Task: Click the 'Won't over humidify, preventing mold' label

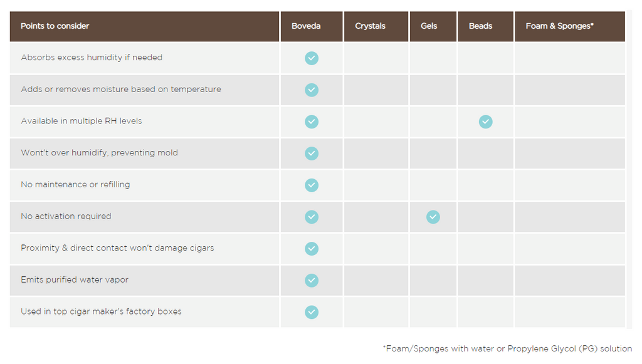Action: click(100, 153)
